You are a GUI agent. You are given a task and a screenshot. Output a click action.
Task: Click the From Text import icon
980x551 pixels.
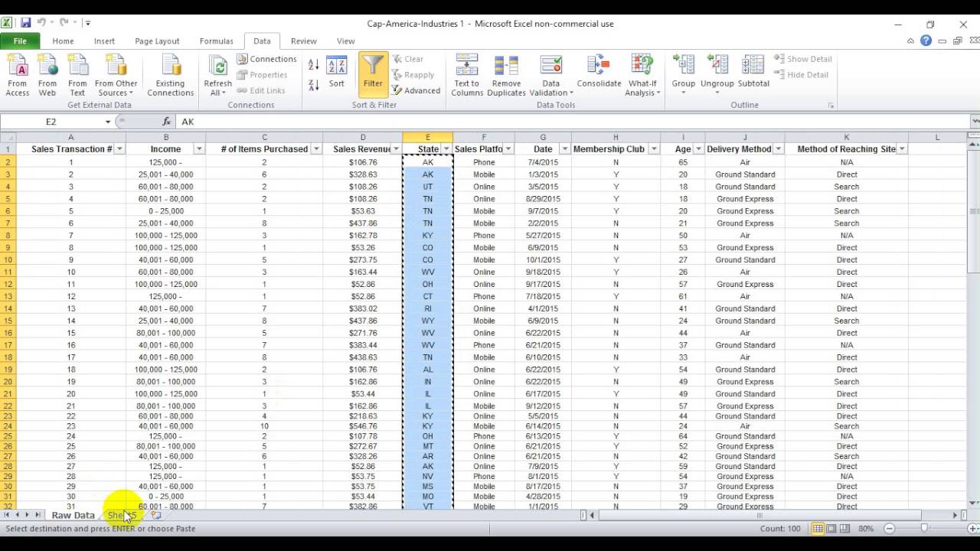[77, 75]
